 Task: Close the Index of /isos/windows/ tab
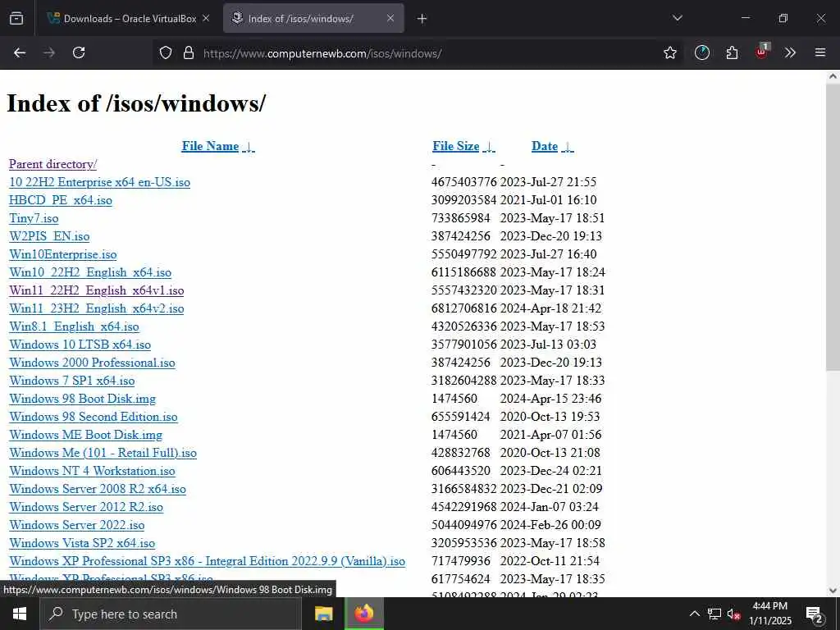[390, 18]
